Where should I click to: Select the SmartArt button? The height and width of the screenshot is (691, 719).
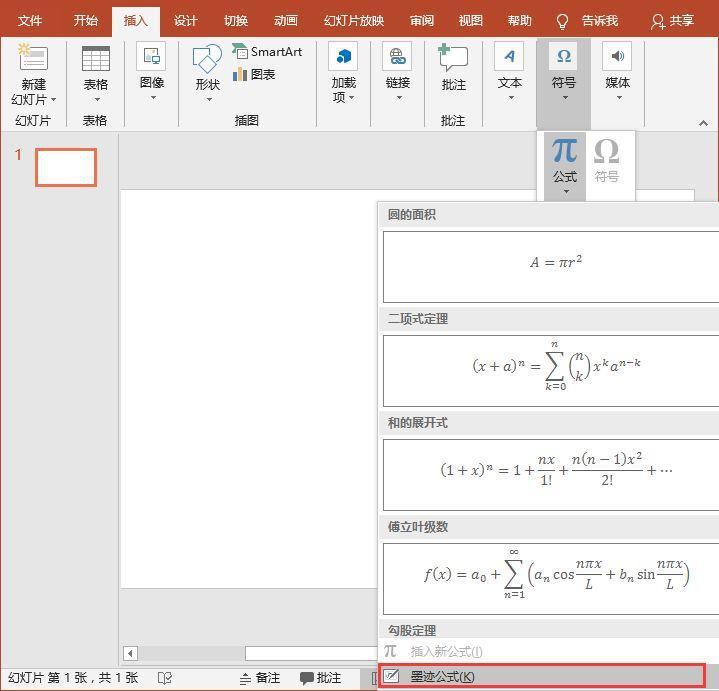click(267, 52)
